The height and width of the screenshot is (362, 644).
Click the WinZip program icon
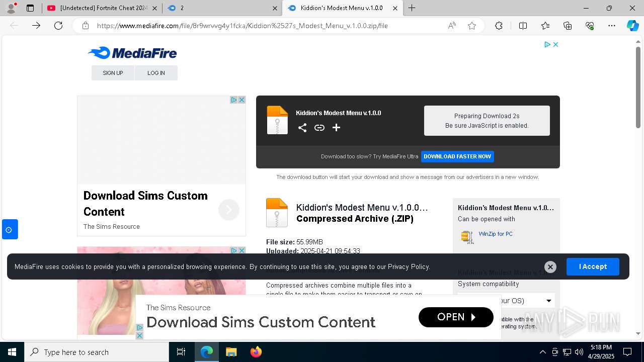[467, 237]
